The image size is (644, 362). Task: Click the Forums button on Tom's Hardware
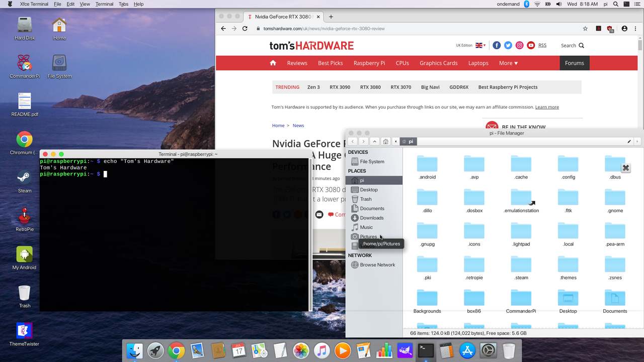(x=575, y=63)
